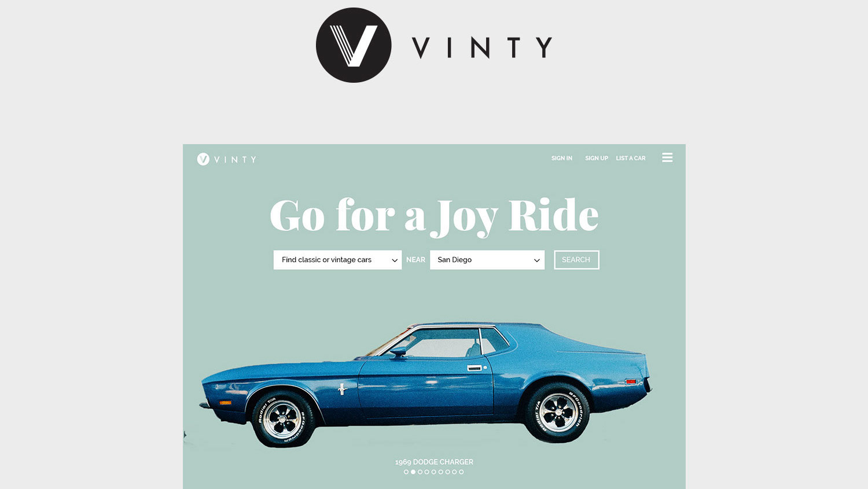Click the 1969 Dodge Charger caption
This screenshot has height=489, width=868.
coord(434,462)
